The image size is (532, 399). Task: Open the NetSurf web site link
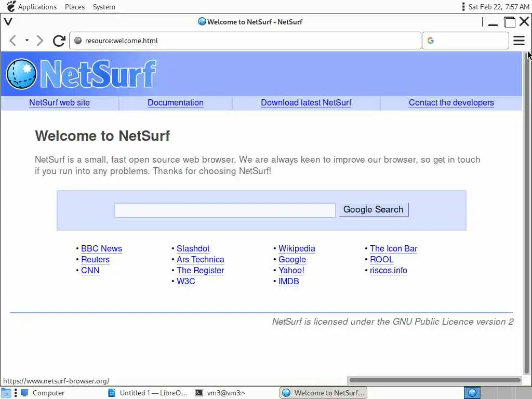point(59,102)
